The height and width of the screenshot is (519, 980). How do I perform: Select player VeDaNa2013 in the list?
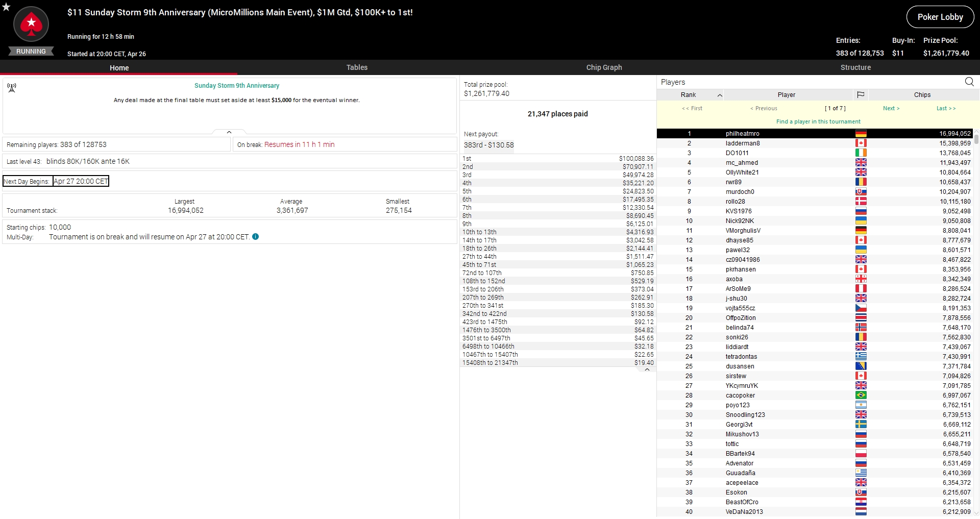pos(815,512)
